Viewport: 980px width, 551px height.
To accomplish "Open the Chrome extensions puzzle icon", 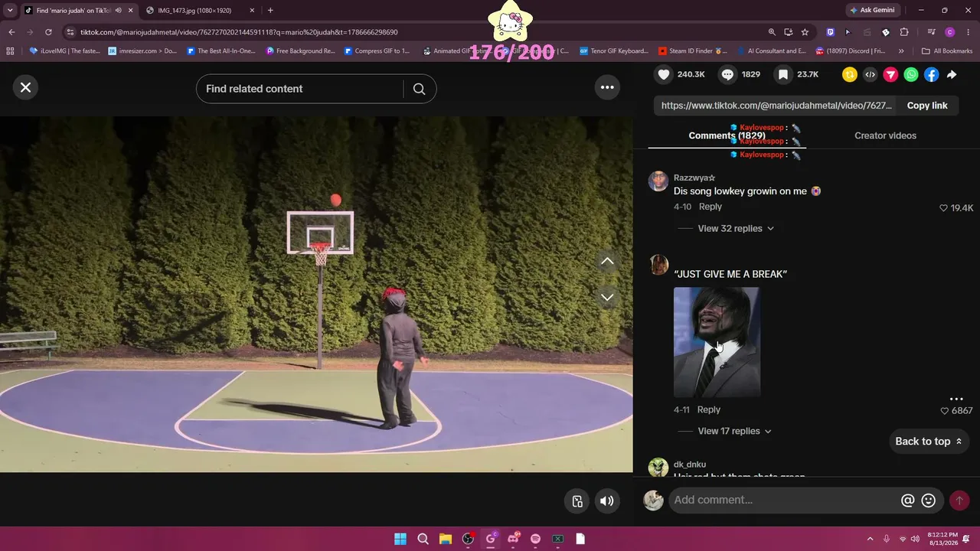I will pyautogui.click(x=904, y=32).
